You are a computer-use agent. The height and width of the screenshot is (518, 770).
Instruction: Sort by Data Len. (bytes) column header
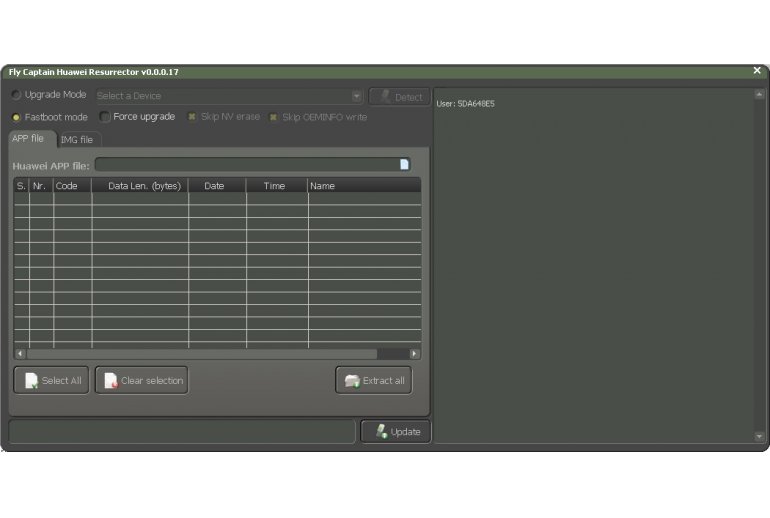(140, 186)
